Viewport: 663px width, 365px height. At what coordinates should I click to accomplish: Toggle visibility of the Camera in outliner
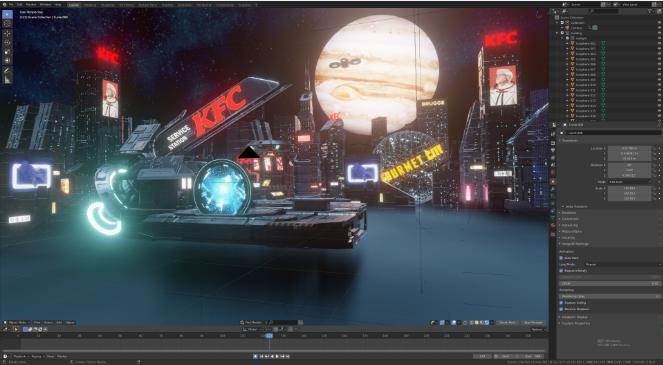659,27
